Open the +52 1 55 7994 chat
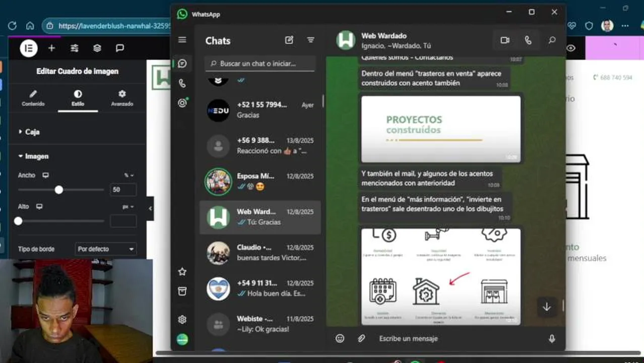The height and width of the screenshot is (363, 644). point(260,110)
